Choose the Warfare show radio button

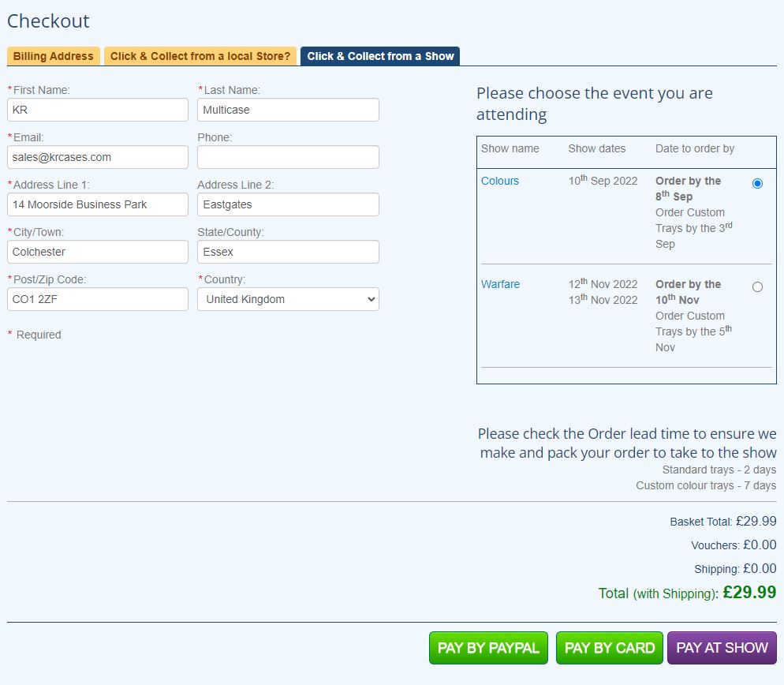click(x=757, y=287)
